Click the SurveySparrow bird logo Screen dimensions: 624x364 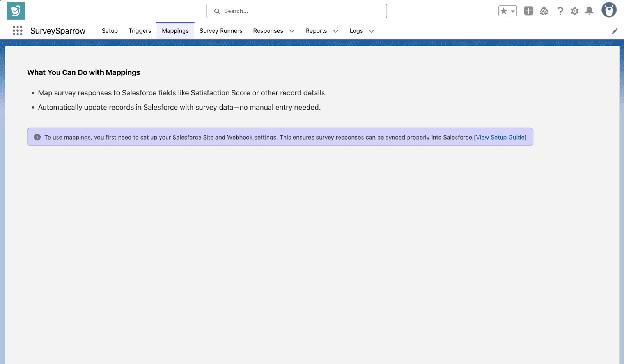pyautogui.click(x=16, y=11)
